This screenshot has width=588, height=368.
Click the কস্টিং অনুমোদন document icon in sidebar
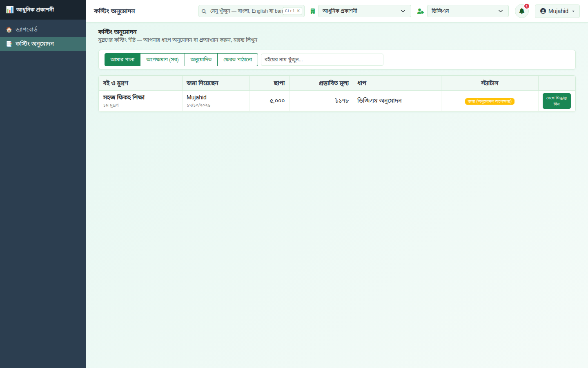point(9,44)
